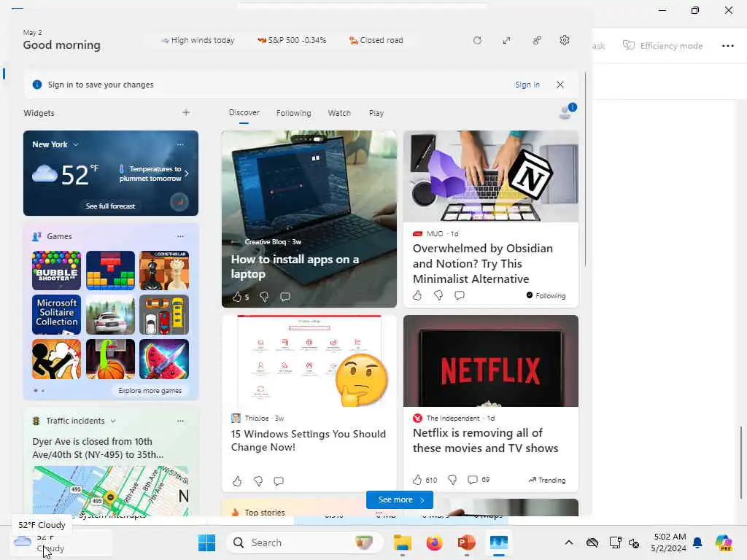Toggle Following on MUO article

tap(546, 295)
